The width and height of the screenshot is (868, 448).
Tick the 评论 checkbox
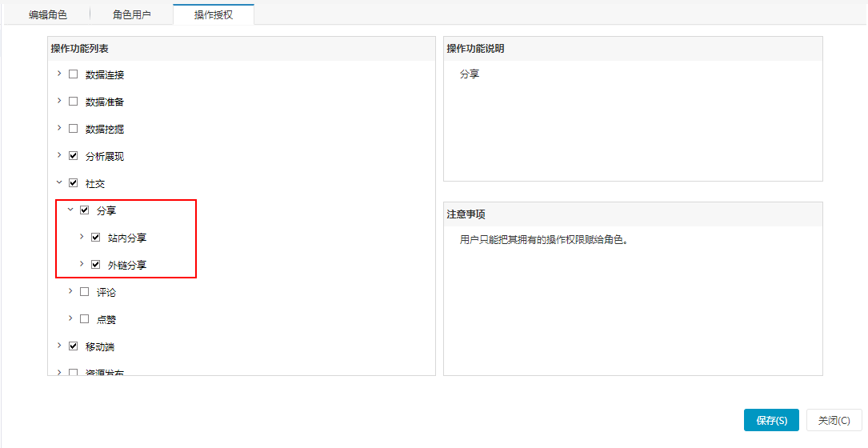tap(84, 292)
